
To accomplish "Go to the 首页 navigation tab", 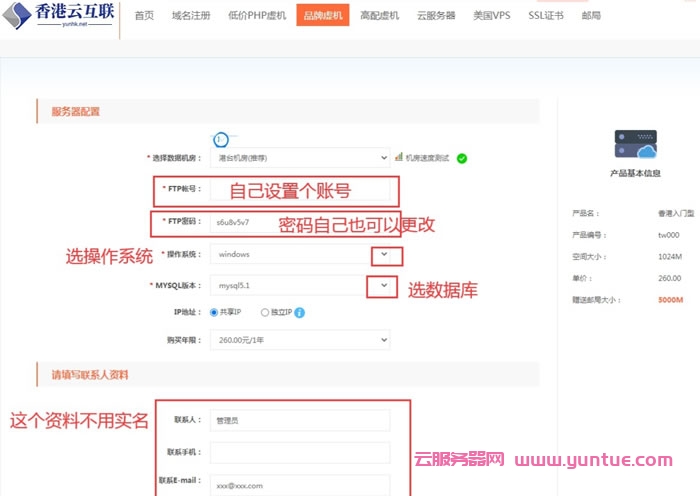I will (145, 16).
